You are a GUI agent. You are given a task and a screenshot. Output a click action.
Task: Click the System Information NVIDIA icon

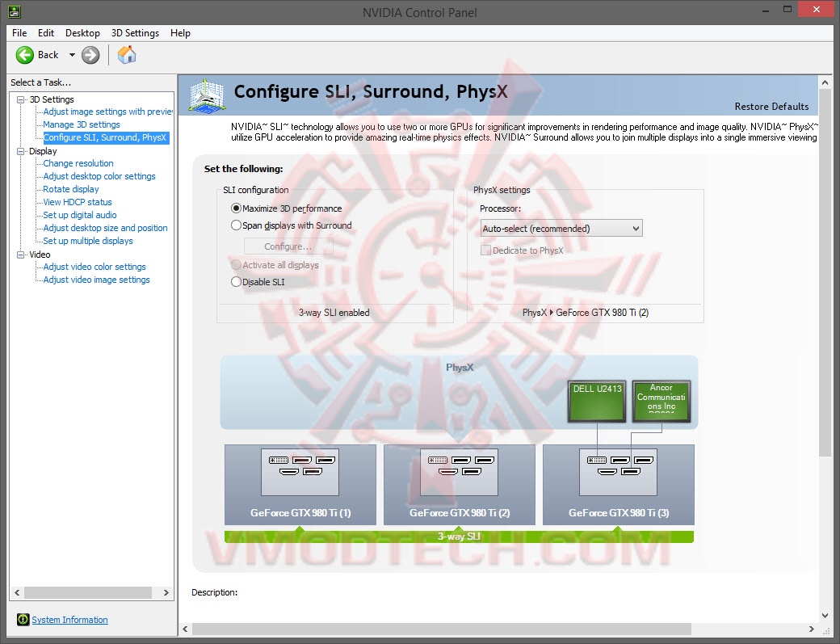click(x=23, y=619)
